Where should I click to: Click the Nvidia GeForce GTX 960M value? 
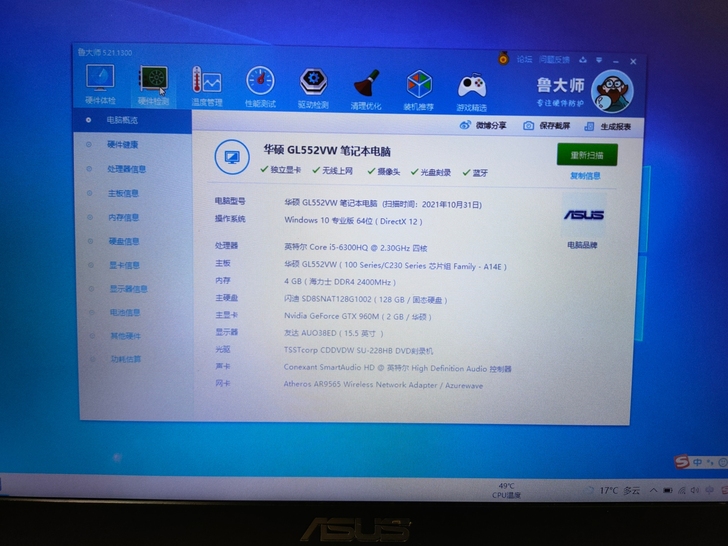358,317
